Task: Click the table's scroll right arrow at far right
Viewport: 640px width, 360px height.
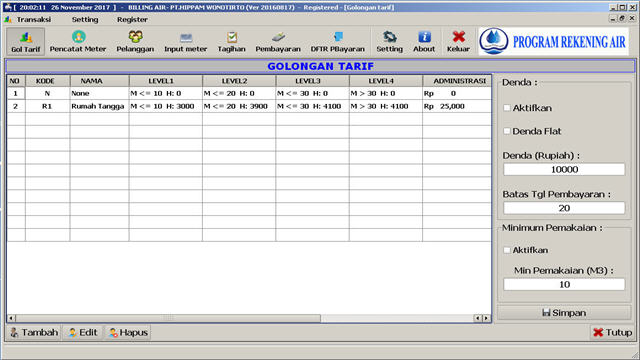Action: click(x=486, y=318)
